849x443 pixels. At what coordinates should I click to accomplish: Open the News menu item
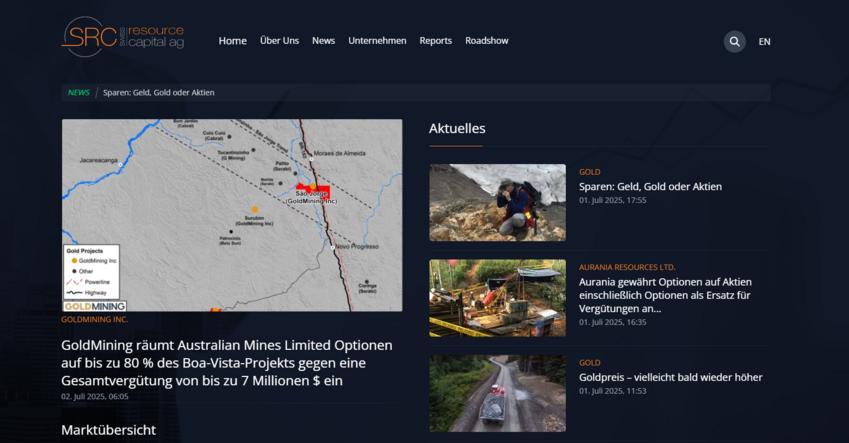click(x=323, y=41)
